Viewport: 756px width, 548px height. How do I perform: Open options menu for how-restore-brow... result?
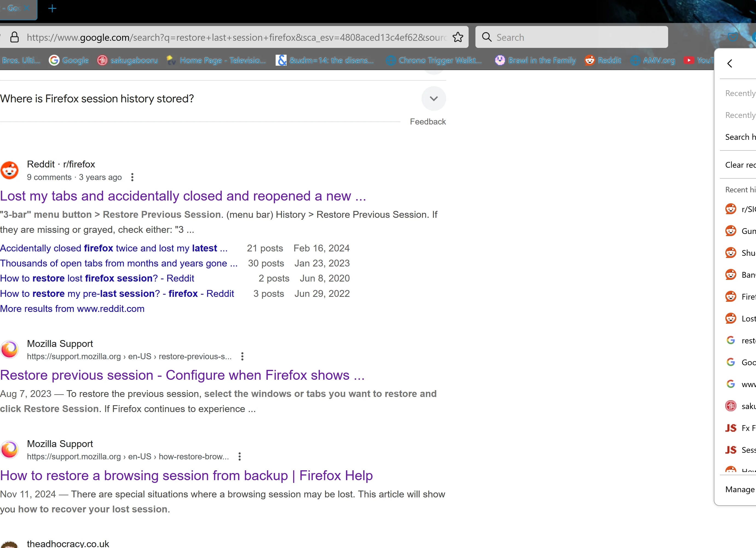pos(240,456)
